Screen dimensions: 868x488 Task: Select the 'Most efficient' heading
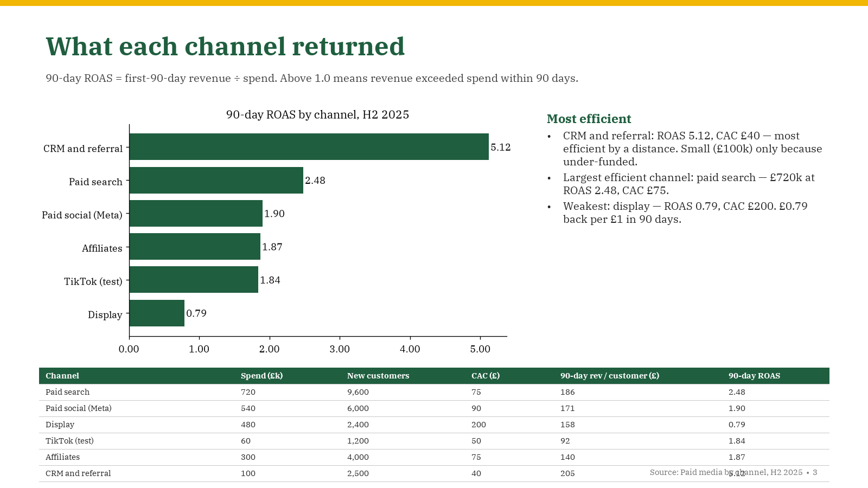click(589, 119)
